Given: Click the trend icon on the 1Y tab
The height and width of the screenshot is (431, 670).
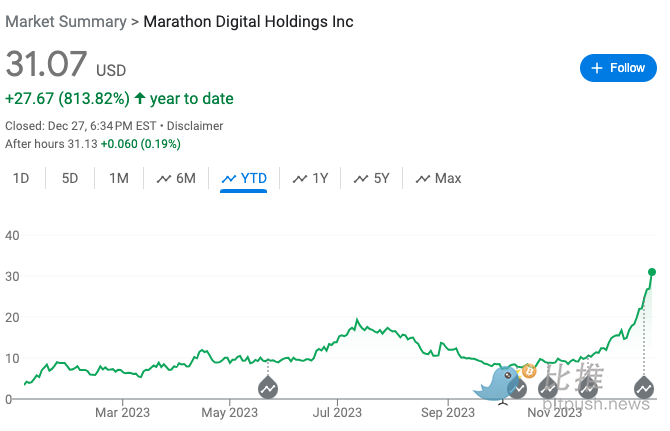Looking at the screenshot, I should pyautogui.click(x=300, y=179).
